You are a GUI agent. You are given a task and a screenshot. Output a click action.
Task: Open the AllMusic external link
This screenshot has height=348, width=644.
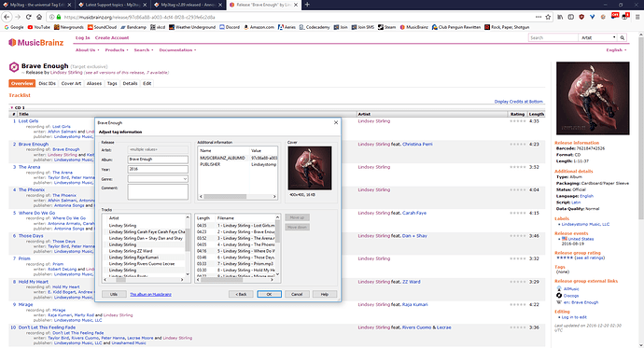[x=571, y=289]
